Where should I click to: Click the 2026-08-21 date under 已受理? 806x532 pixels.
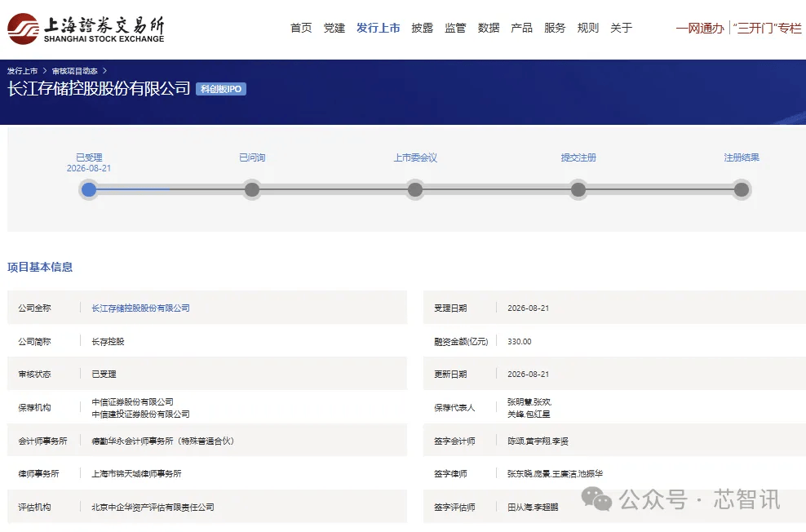click(89, 169)
